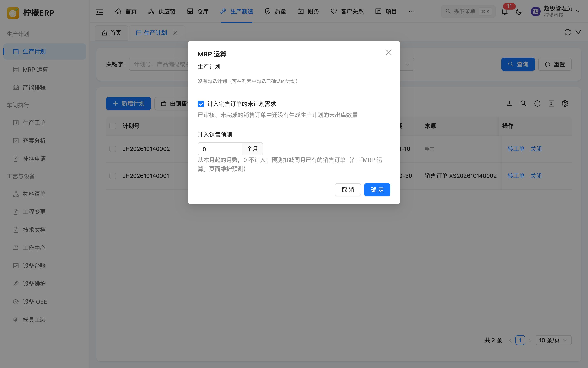588x368 pixels.
Task: Switch to 首页 page tab
Action: coord(111,33)
